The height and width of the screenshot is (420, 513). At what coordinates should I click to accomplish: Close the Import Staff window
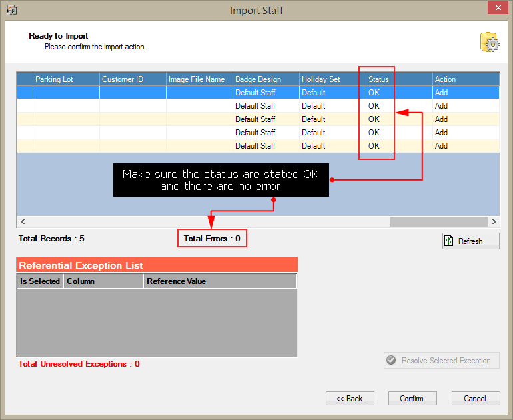tap(496, 8)
